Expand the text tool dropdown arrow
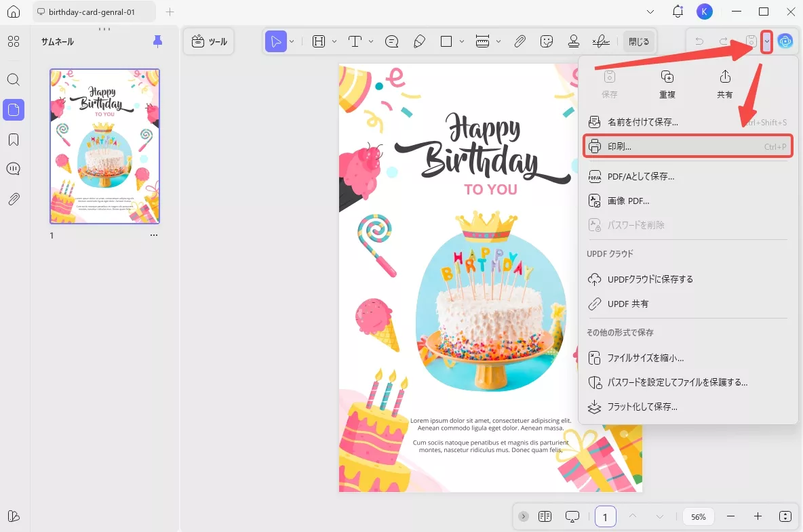 371,41
